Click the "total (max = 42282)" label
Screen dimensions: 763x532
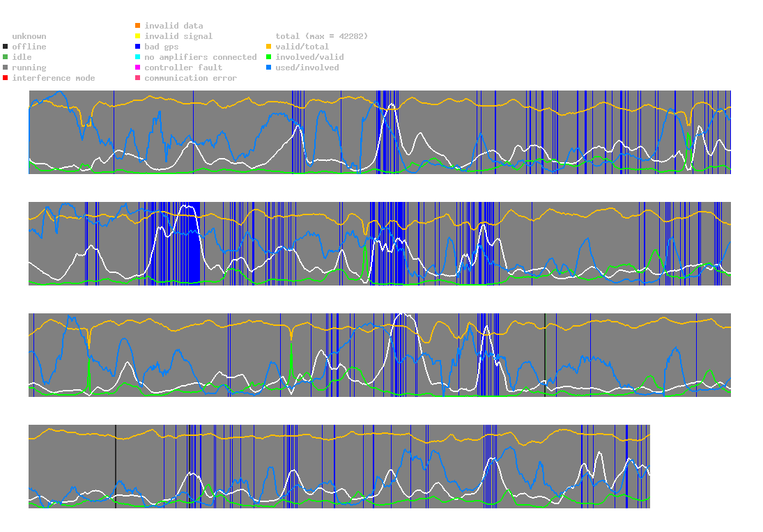tap(322, 36)
